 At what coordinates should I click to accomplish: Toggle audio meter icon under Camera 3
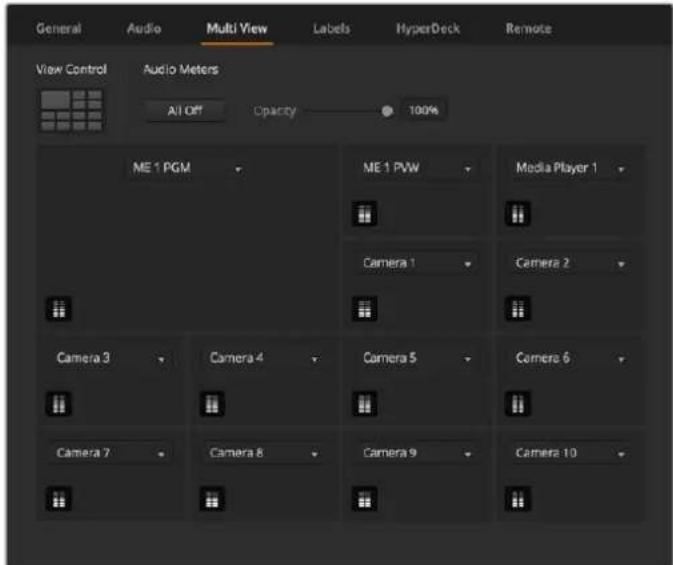(59, 404)
